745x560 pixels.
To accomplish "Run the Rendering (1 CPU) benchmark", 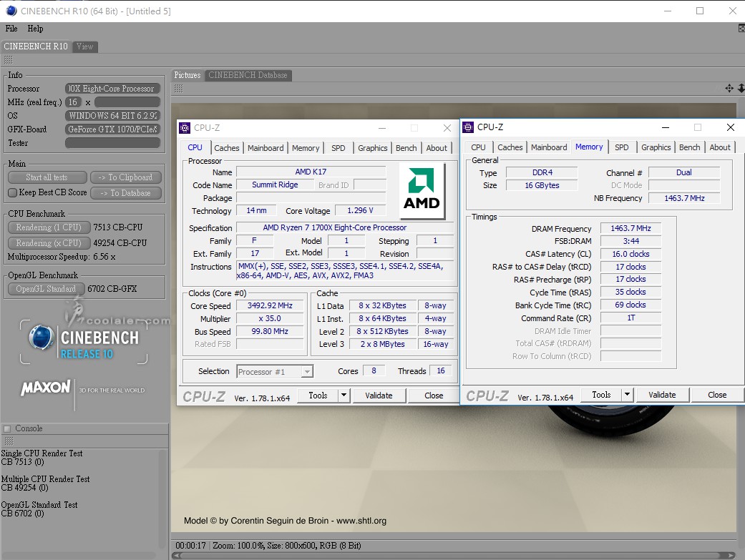I will point(49,227).
